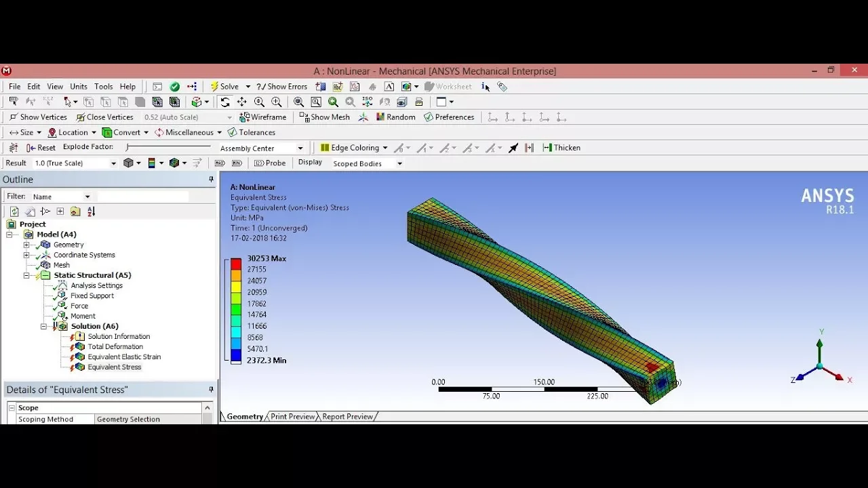Click the Outline refresh icon
Image resolution: width=868 pixels, height=488 pixels.
[x=14, y=211]
